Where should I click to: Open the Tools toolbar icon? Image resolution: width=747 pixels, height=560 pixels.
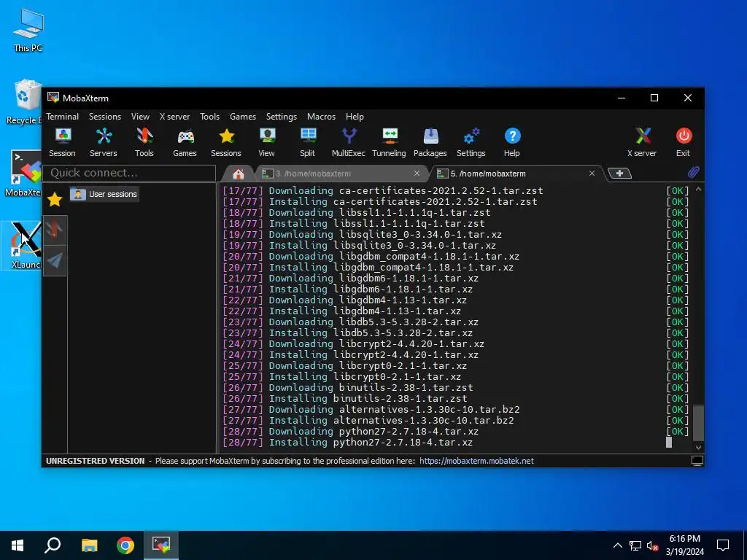144,142
